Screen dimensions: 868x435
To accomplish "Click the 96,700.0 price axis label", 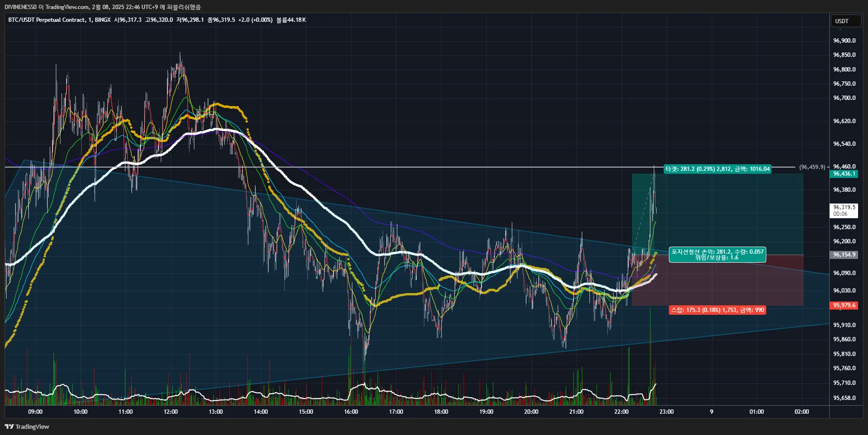I will [844, 98].
